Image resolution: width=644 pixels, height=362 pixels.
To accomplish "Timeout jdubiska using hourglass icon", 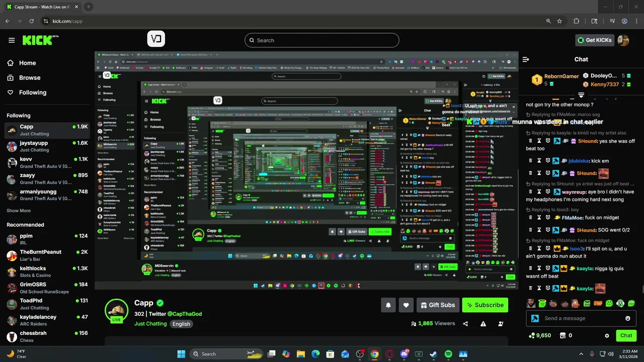I will click(x=539, y=161).
